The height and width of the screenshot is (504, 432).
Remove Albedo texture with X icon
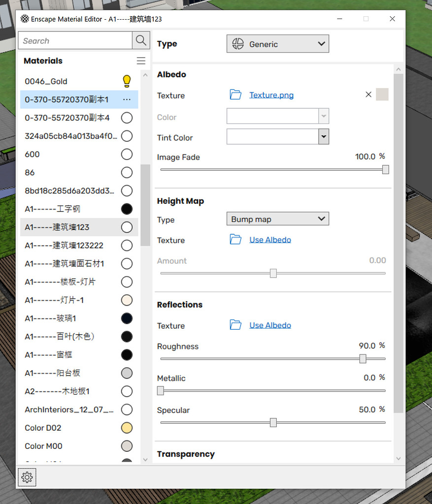tap(368, 95)
